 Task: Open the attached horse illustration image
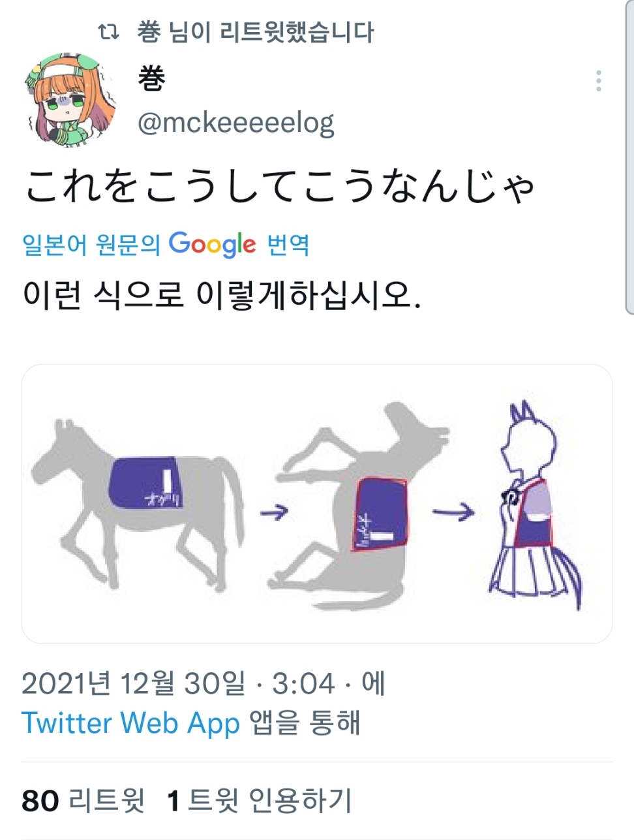[317, 504]
